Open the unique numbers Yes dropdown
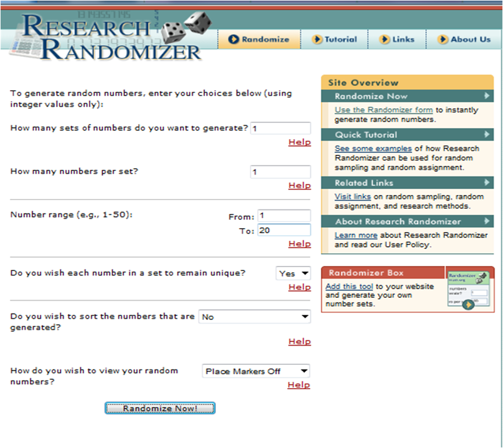 click(x=293, y=273)
